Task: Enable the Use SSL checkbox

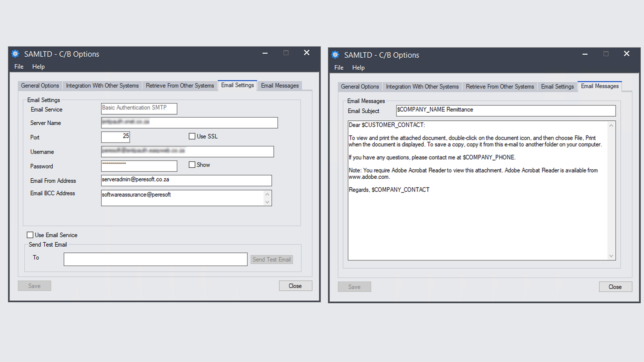Action: pyautogui.click(x=192, y=136)
